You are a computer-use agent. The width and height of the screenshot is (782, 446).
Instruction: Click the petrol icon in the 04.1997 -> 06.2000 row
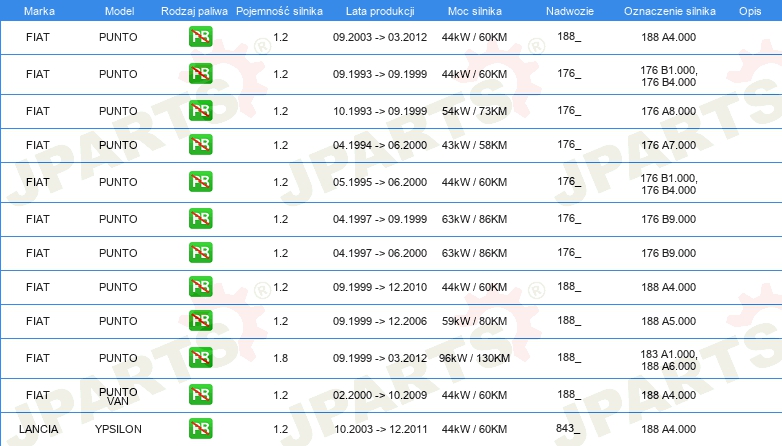[200, 252]
